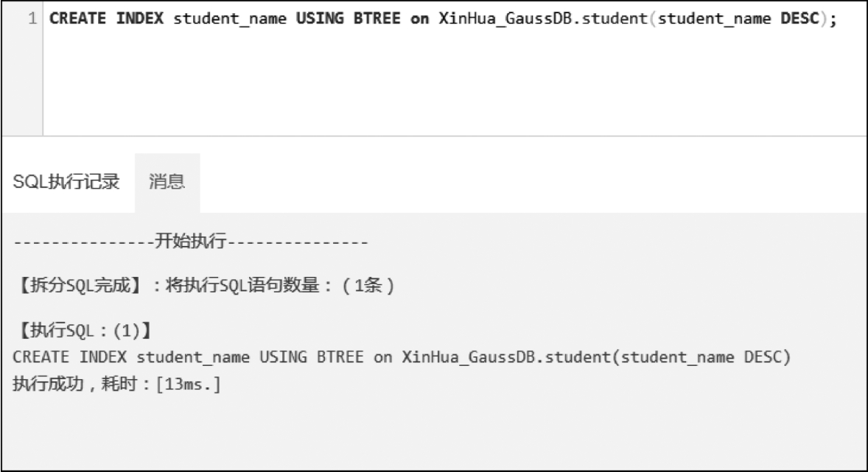
Task: Click the USING keyword in SQL editor
Action: [x=317, y=18]
